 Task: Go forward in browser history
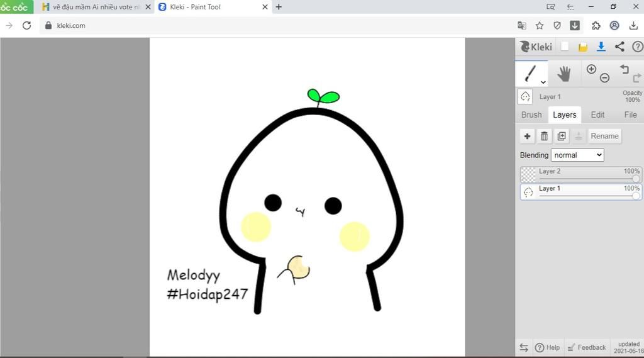pos(9,26)
